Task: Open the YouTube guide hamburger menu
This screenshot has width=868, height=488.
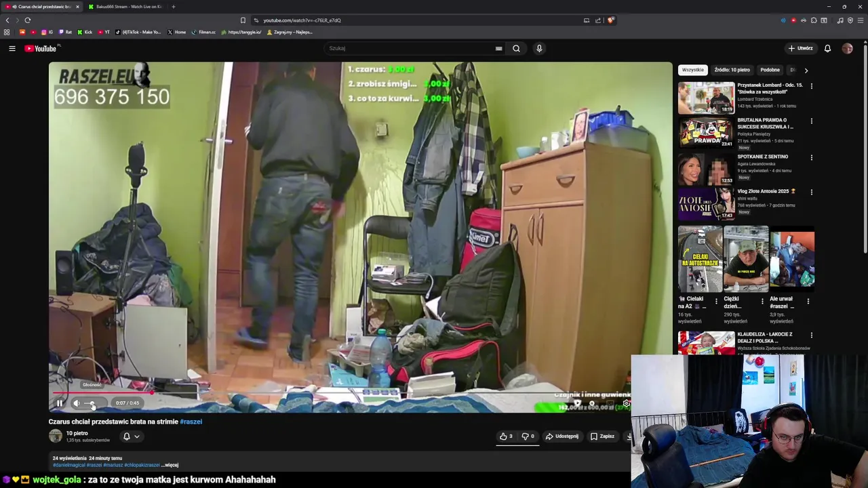Action: pos(12,48)
